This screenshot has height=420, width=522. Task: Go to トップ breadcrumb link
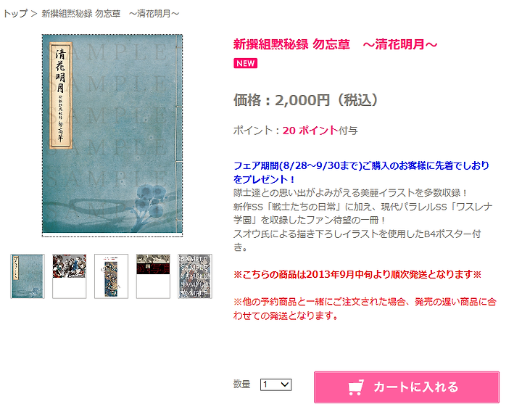(15, 14)
